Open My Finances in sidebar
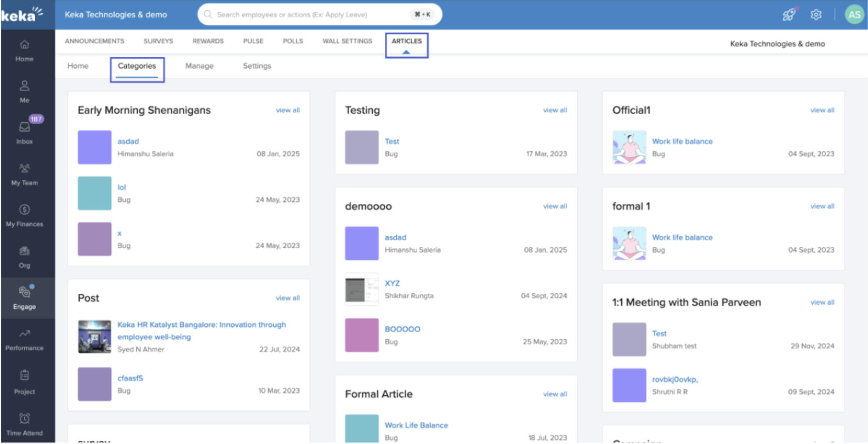This screenshot has height=444, width=868. point(24,215)
